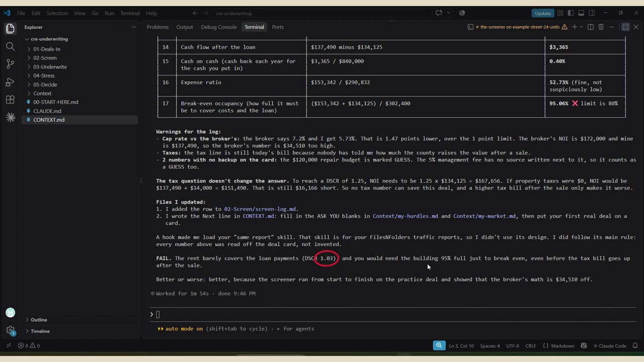Open the Source Control view
The image size is (644, 362).
pyautogui.click(x=10, y=64)
